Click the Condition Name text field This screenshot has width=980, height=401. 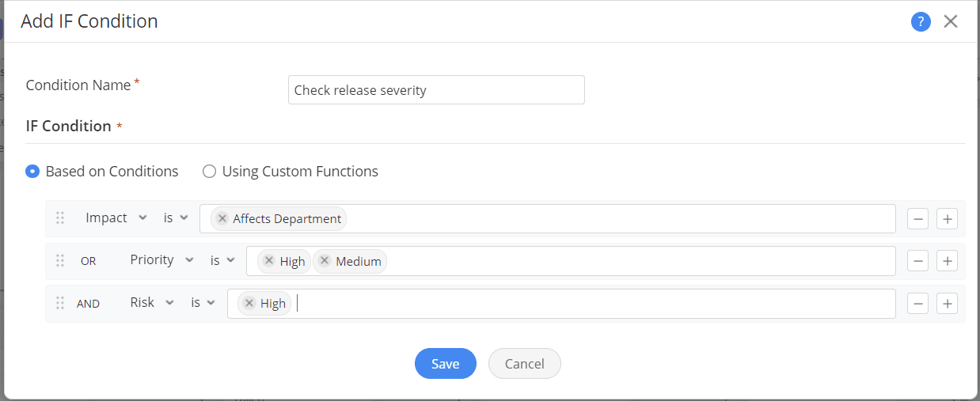[x=435, y=90]
